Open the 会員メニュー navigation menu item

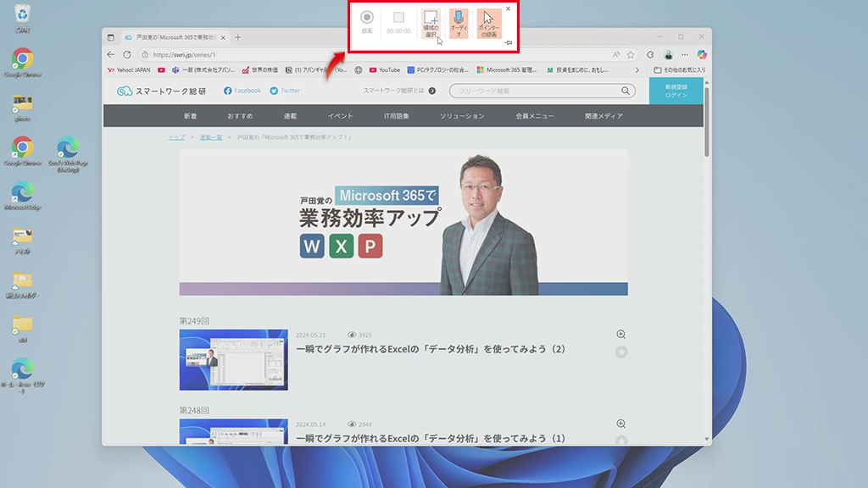[535, 116]
